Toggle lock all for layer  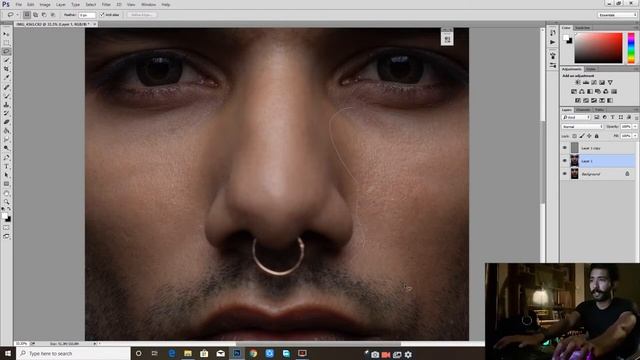pyautogui.click(x=597, y=136)
